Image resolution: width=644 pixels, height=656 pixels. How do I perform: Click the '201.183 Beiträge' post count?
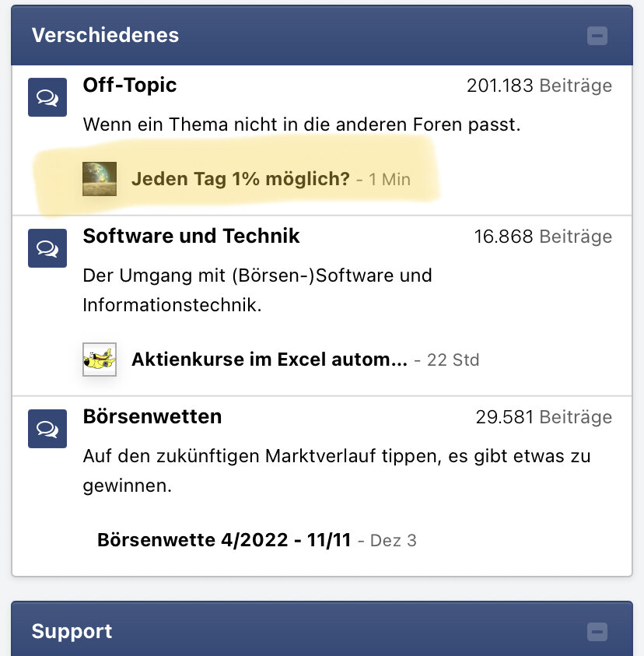pos(539,86)
